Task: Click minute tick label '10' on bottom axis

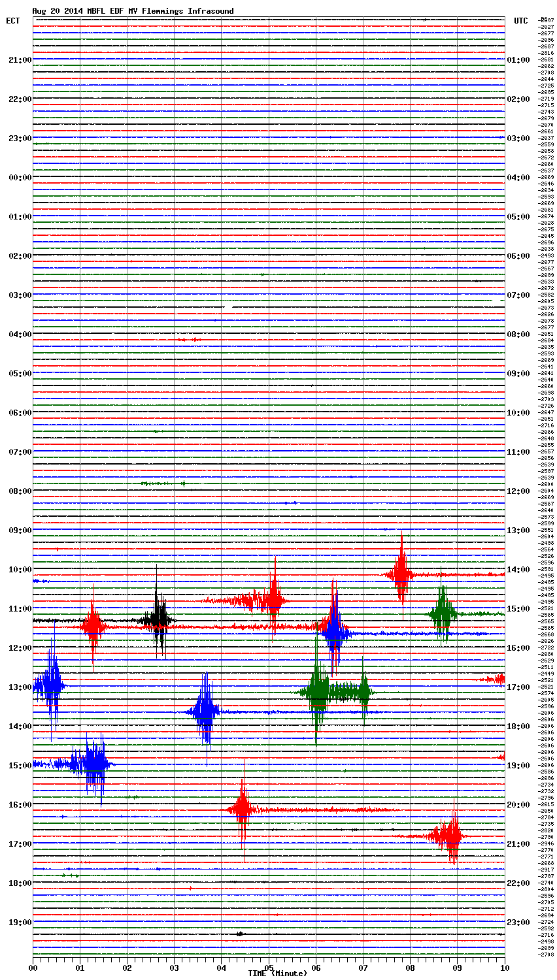Action: tap(504, 967)
